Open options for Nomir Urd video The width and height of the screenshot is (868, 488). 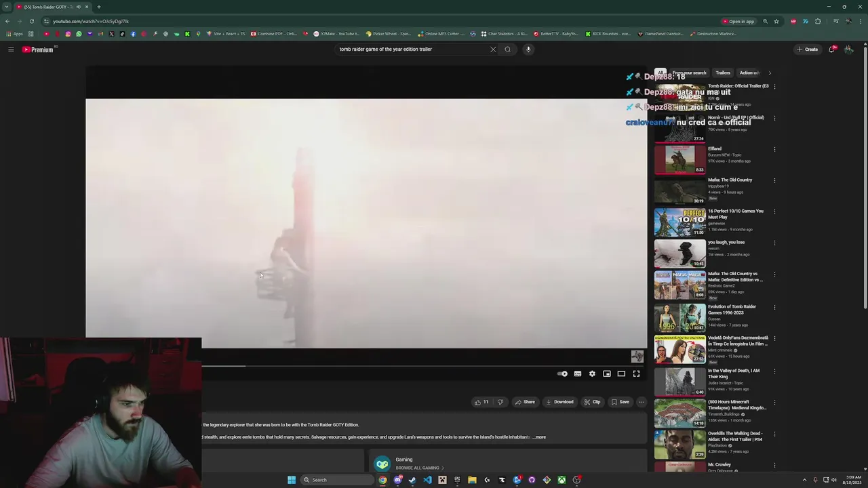[x=774, y=118]
